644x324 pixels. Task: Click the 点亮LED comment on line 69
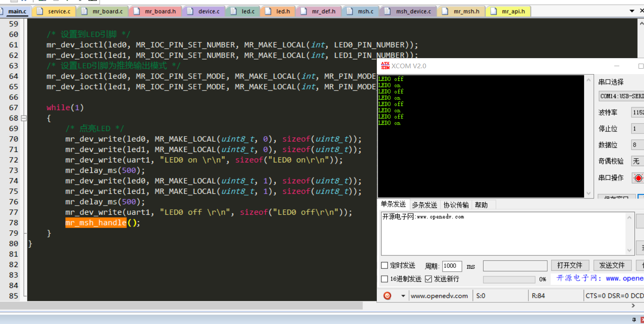tap(95, 129)
